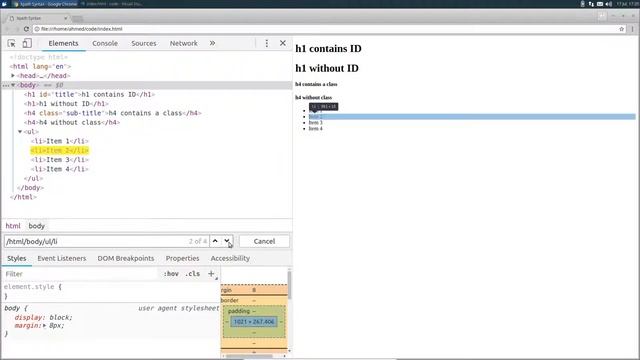Toggle the .cls class editor button
The image size is (640, 360).
[193, 274]
